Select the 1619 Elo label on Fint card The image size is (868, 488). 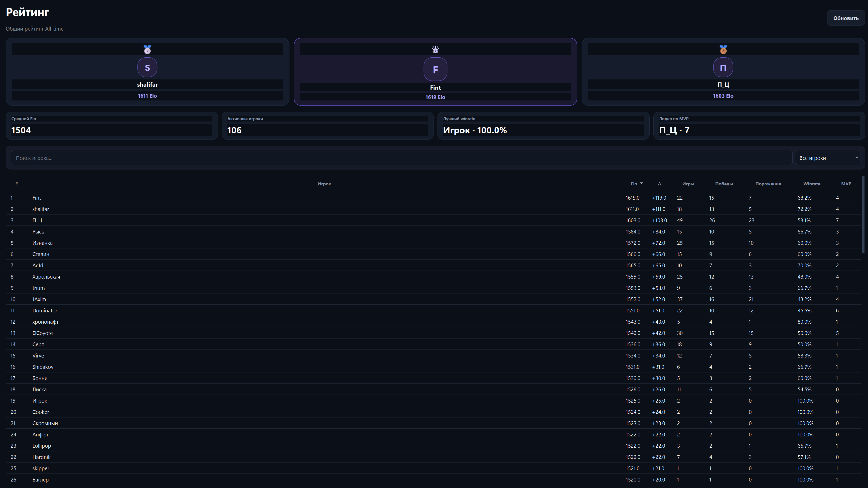point(435,97)
